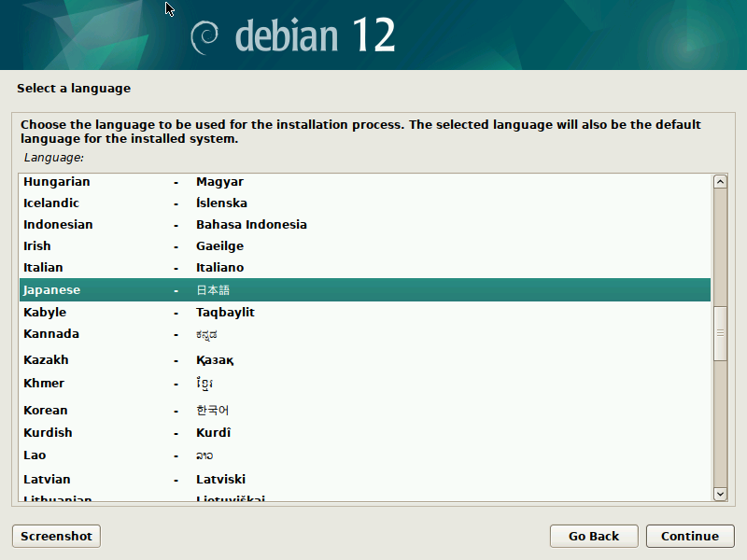This screenshot has height=560, width=747.
Task: Select Indonesian - Bahasa Indonesia
Action: [x=365, y=225]
